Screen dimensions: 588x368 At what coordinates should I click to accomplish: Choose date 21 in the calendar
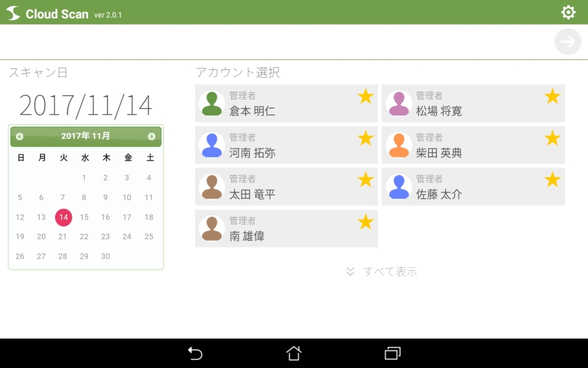pos(63,237)
